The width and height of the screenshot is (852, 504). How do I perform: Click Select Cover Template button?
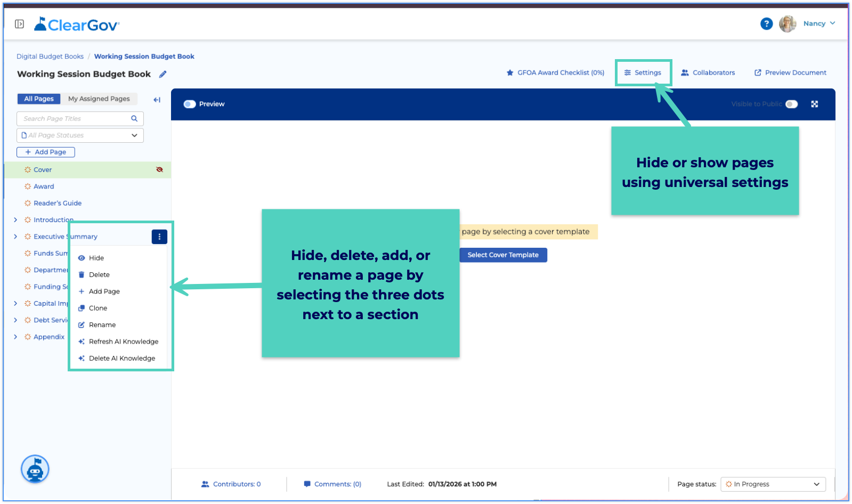coord(503,255)
